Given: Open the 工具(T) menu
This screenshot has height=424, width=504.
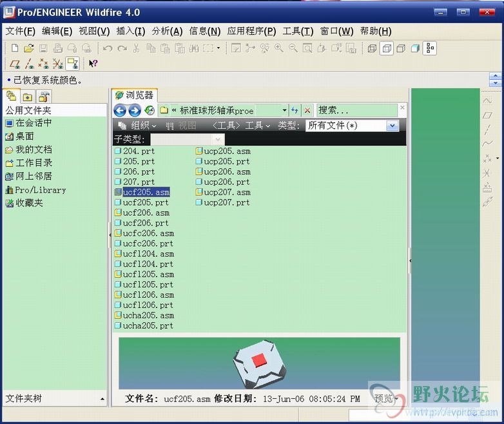Looking at the screenshot, I should pos(298,31).
